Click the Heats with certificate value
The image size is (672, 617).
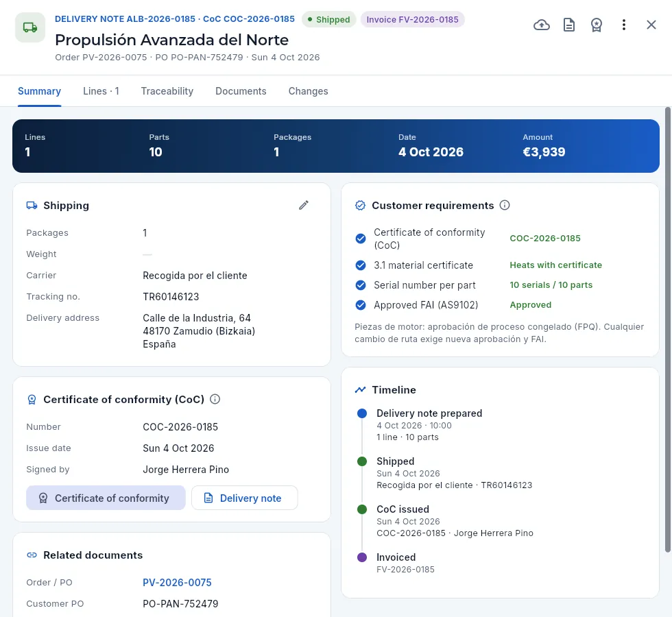tap(556, 265)
